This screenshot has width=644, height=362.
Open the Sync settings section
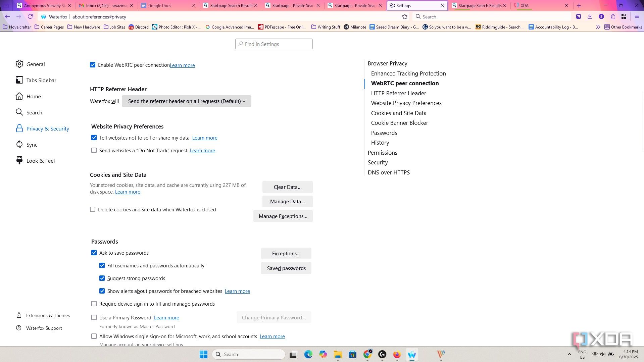point(32,145)
